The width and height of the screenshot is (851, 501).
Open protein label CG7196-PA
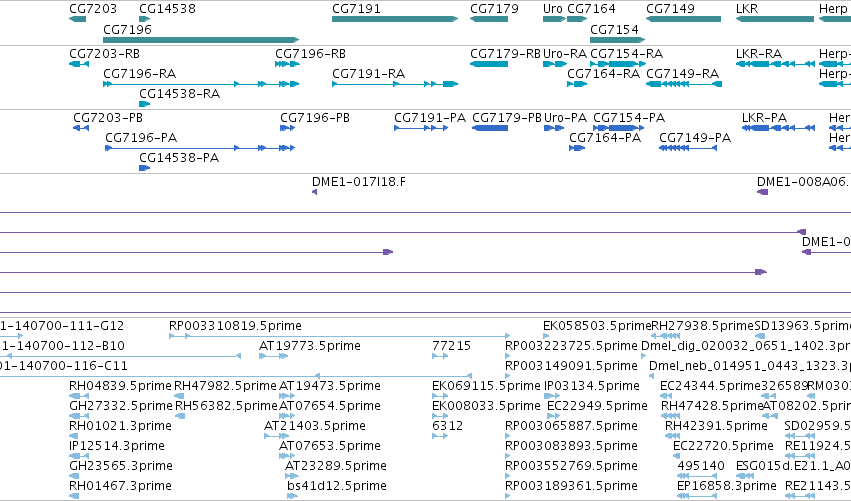(x=141, y=138)
